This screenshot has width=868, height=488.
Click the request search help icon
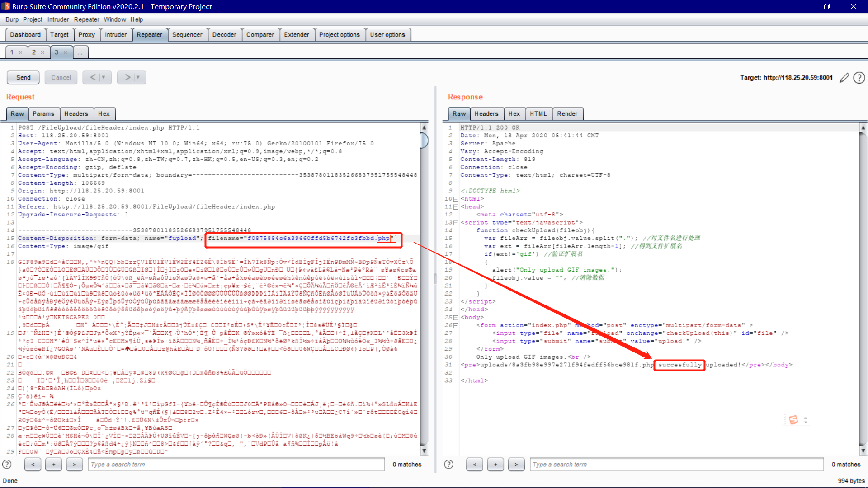7,465
